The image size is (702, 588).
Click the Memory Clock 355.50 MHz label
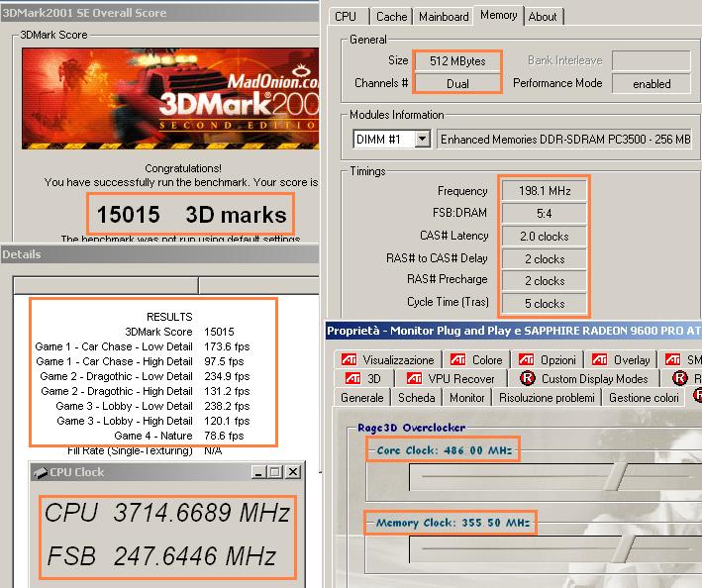tap(452, 523)
